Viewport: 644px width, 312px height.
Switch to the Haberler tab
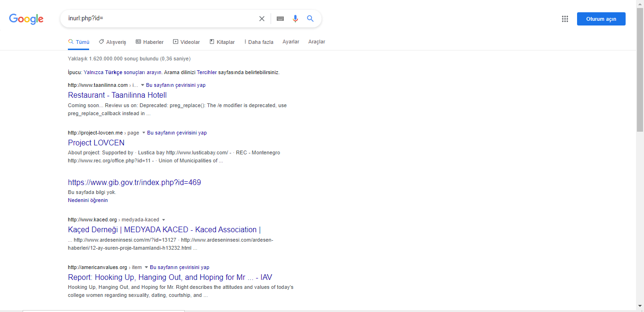(149, 42)
